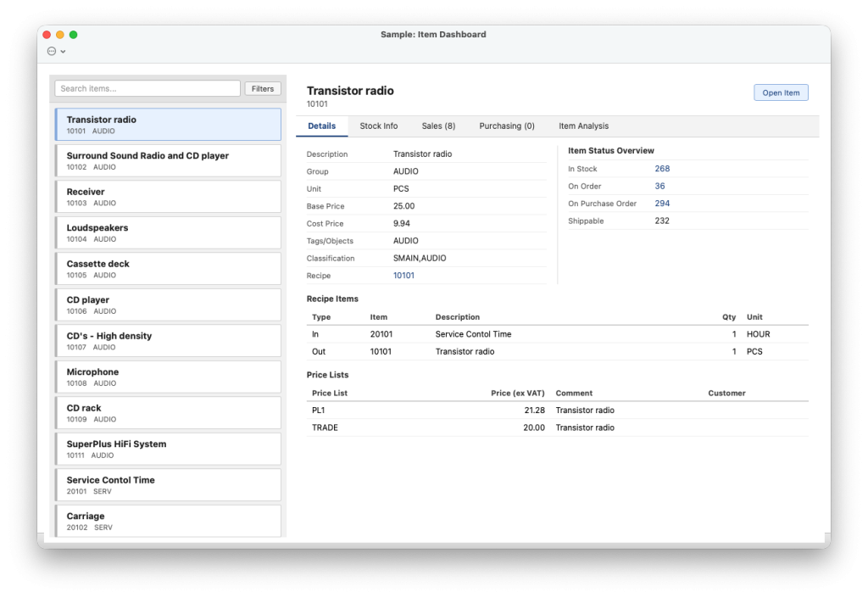The width and height of the screenshot is (868, 598).
Task: Maximize the window with the green button
Action: (x=73, y=34)
